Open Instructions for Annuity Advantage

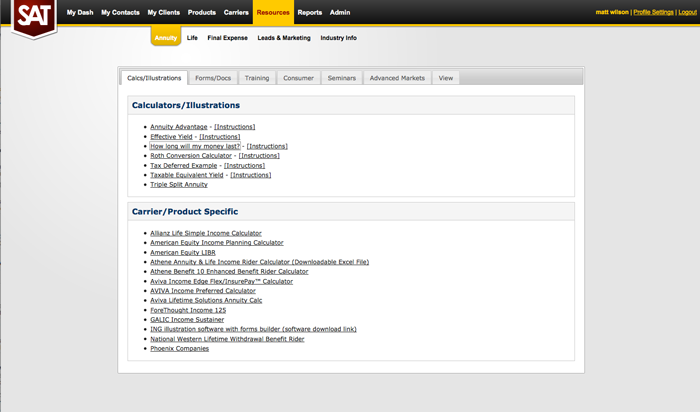[234, 127]
